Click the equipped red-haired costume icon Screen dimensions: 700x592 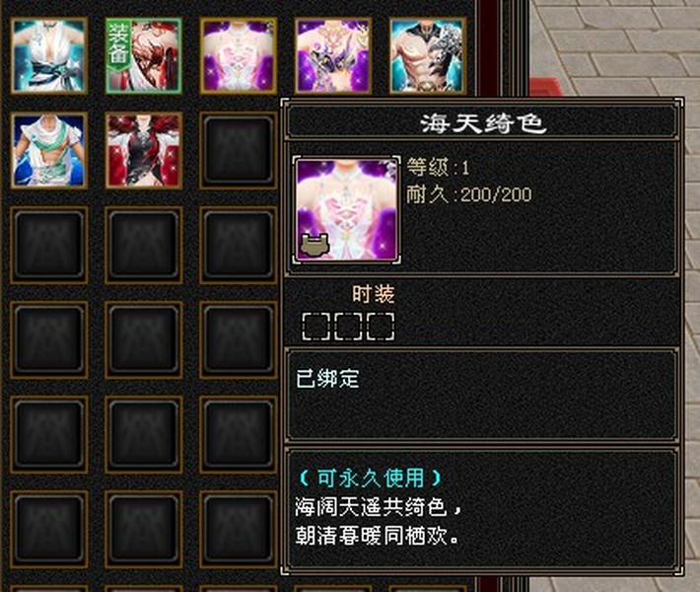pyautogui.click(x=144, y=55)
